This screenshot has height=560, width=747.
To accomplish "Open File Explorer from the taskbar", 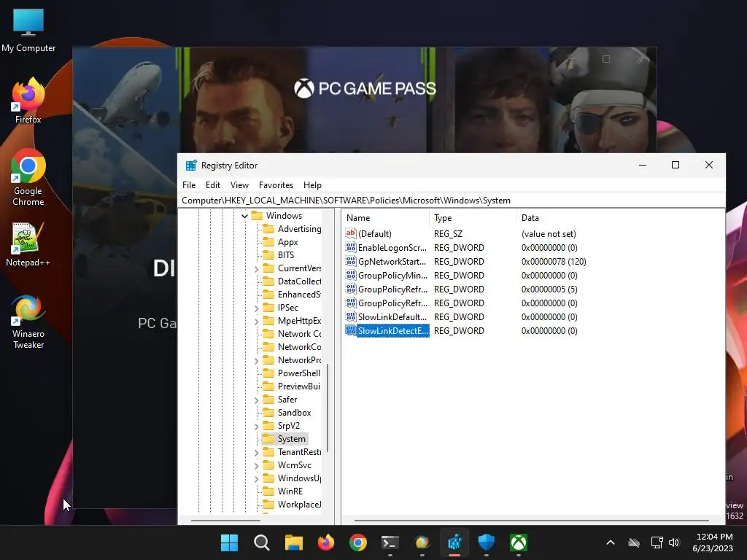I will [293, 542].
